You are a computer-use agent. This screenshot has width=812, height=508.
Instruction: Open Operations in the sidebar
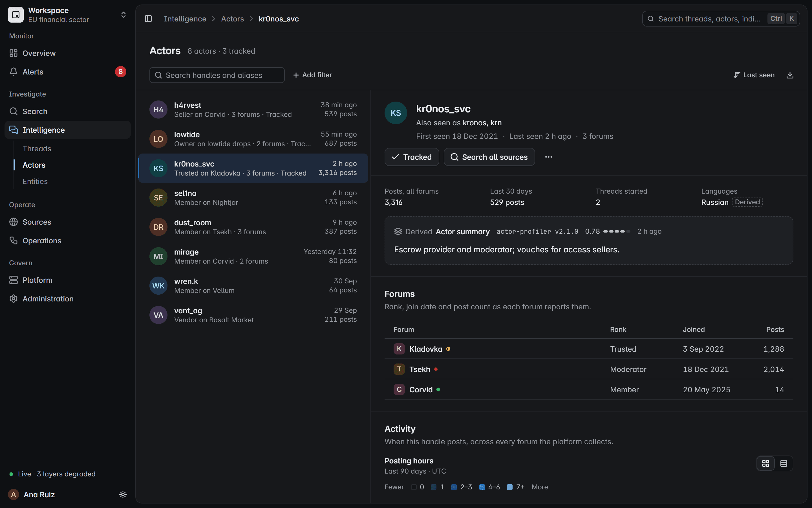[x=67, y=240]
